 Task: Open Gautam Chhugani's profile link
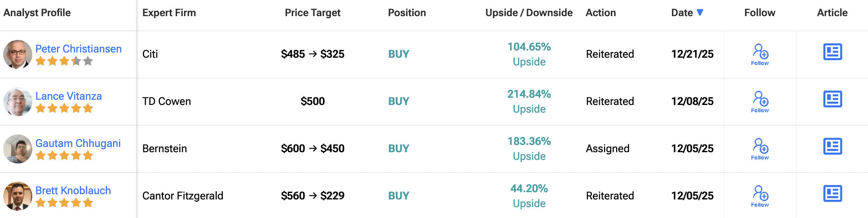78,143
